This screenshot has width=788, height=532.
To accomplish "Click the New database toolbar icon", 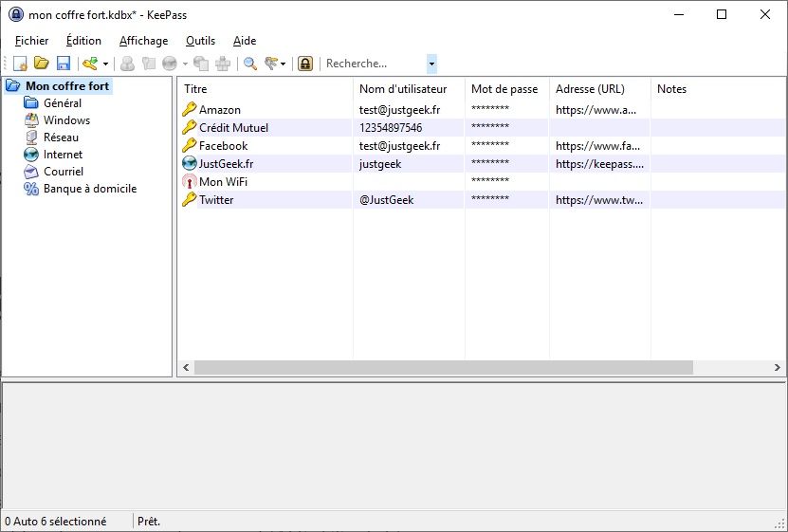I will [x=20, y=64].
